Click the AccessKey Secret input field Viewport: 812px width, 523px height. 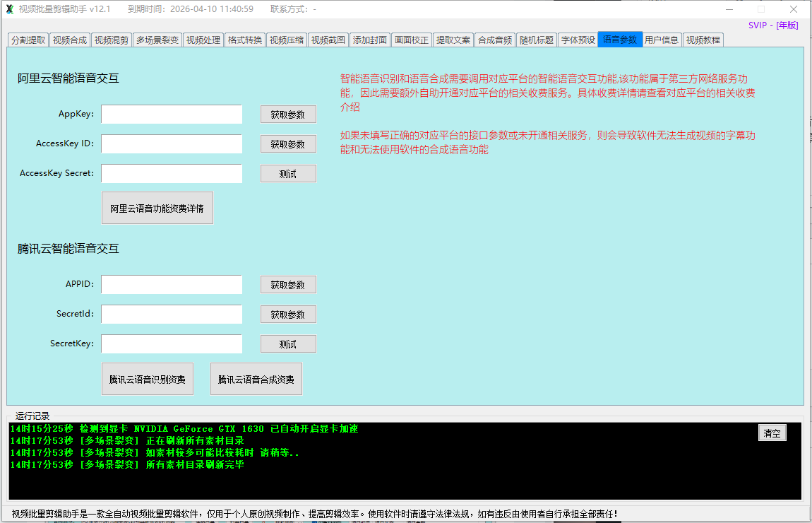pyautogui.click(x=172, y=174)
